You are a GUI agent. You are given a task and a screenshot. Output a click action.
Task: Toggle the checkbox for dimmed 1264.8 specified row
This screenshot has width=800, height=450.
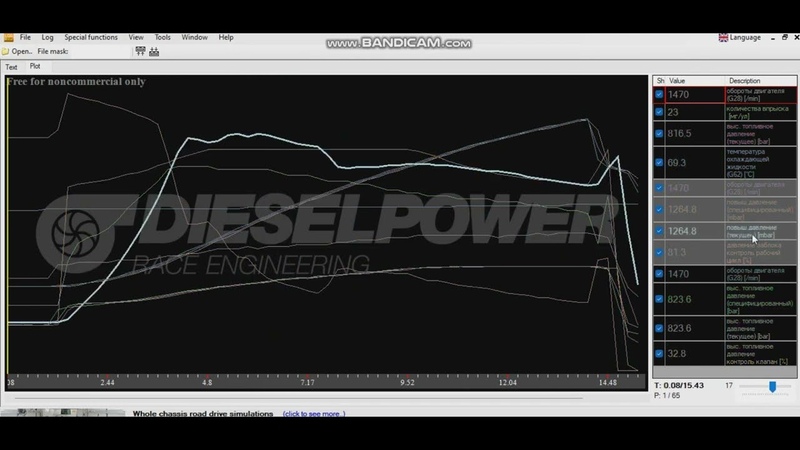(659, 209)
